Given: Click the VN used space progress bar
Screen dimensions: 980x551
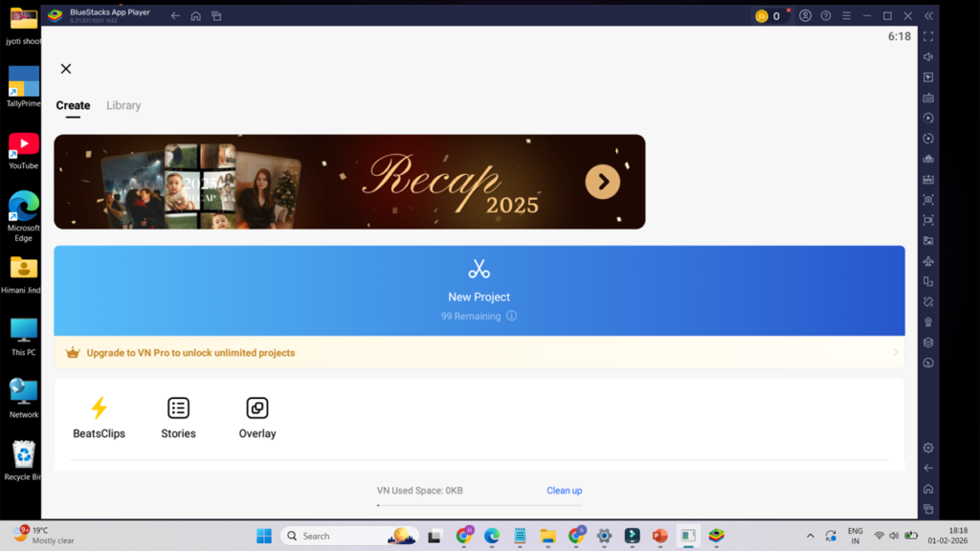Looking at the screenshot, I should coord(479,504).
